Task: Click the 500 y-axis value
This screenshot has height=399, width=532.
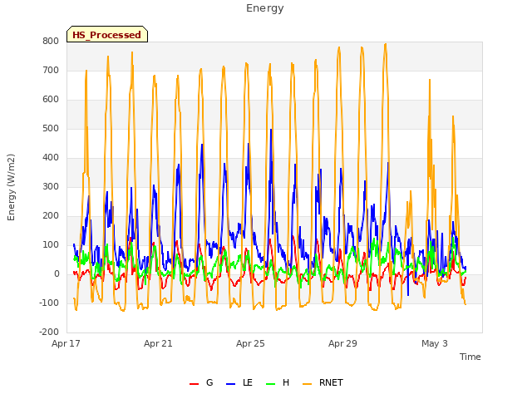Action: click(51, 129)
